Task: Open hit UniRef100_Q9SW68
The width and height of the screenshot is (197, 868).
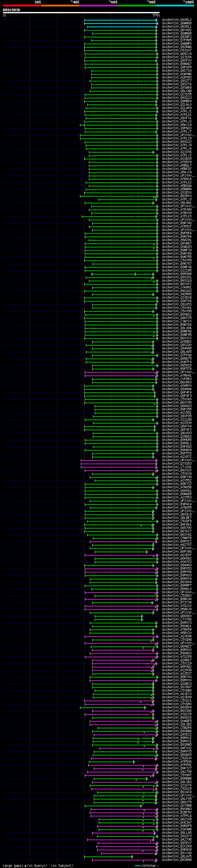Action: tap(176, 88)
